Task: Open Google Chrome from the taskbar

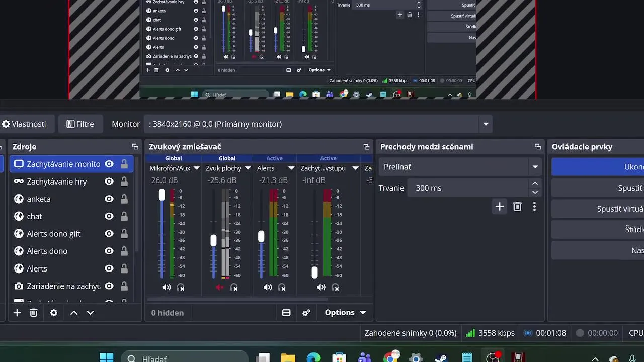Action: (391, 357)
